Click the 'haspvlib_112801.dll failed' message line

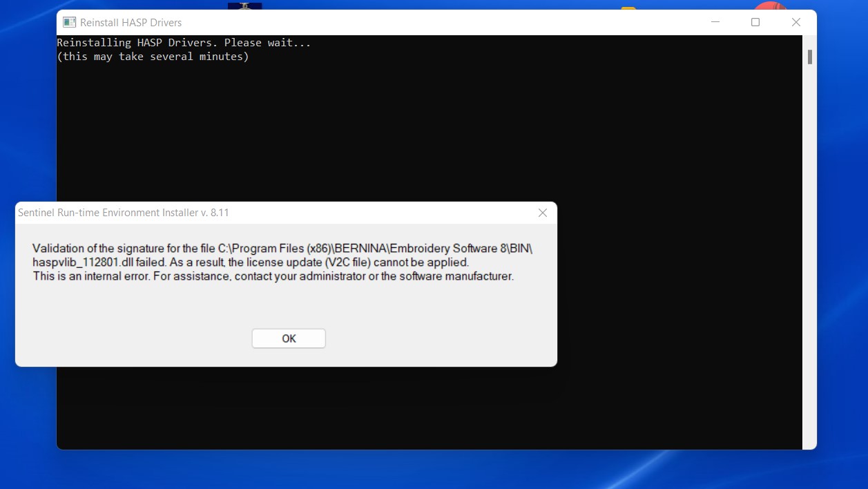[251, 262]
